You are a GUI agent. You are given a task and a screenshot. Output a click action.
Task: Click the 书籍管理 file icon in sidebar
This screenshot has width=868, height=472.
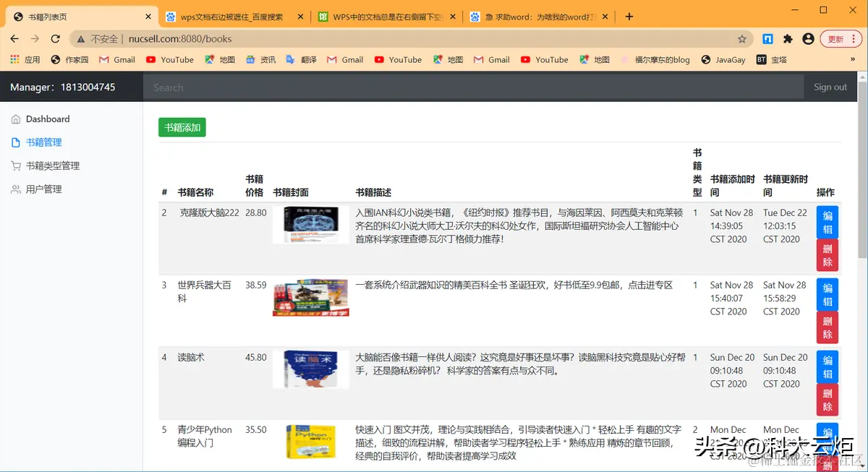coord(16,142)
